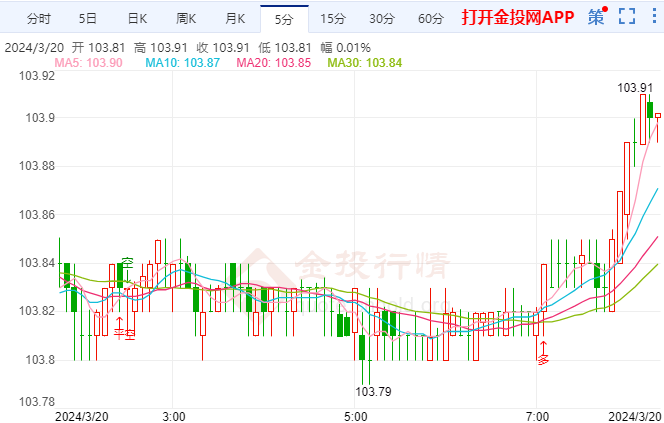The image size is (664, 423).
Task: Switch to 月K chart view
Action: click(235, 19)
